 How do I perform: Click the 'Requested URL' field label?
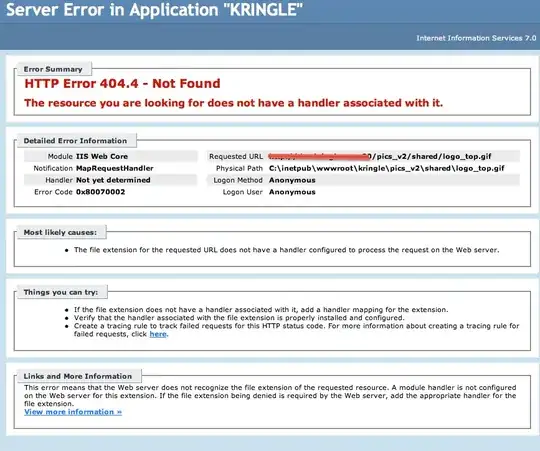[236, 156]
